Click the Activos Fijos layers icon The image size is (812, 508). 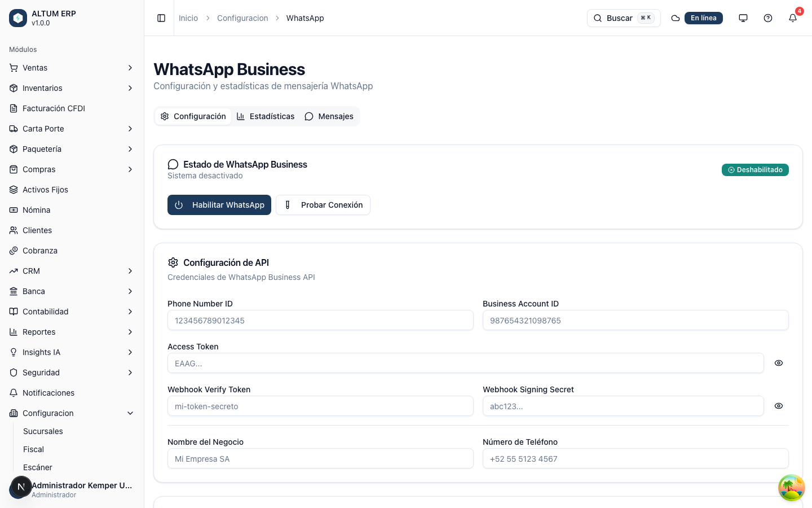(x=14, y=190)
